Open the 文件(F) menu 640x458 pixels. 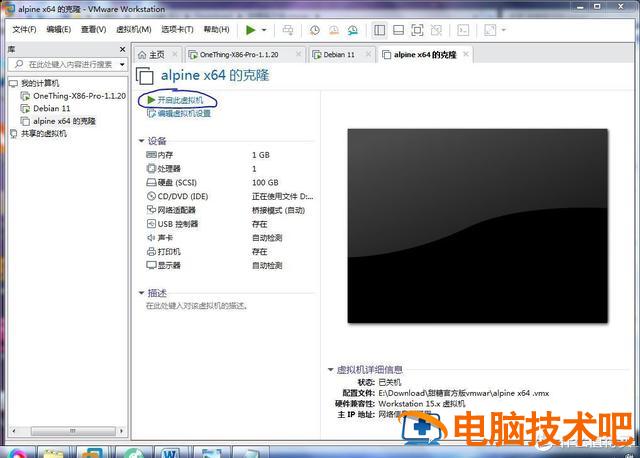(24, 29)
